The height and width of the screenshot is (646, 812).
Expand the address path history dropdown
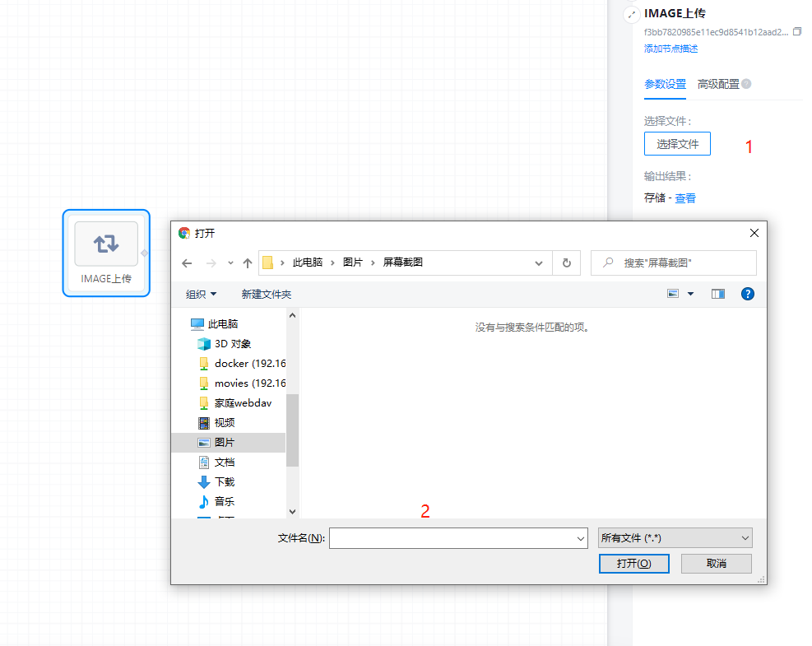tap(539, 263)
